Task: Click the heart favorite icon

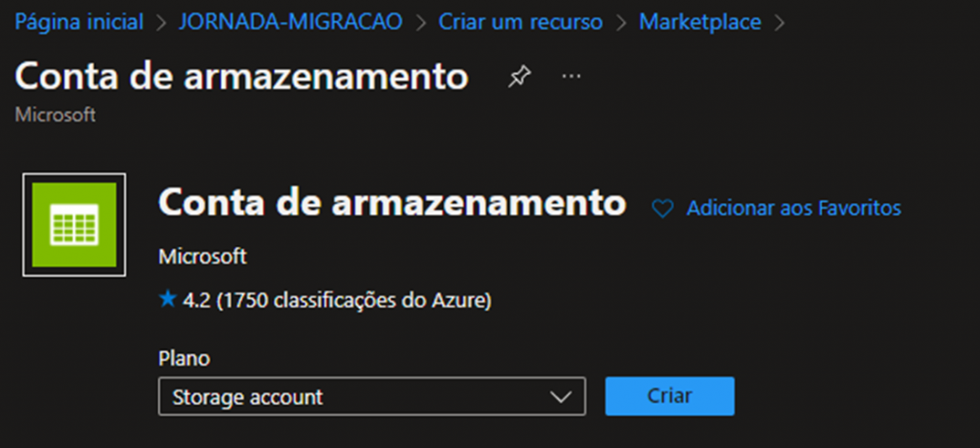Action: [662, 209]
